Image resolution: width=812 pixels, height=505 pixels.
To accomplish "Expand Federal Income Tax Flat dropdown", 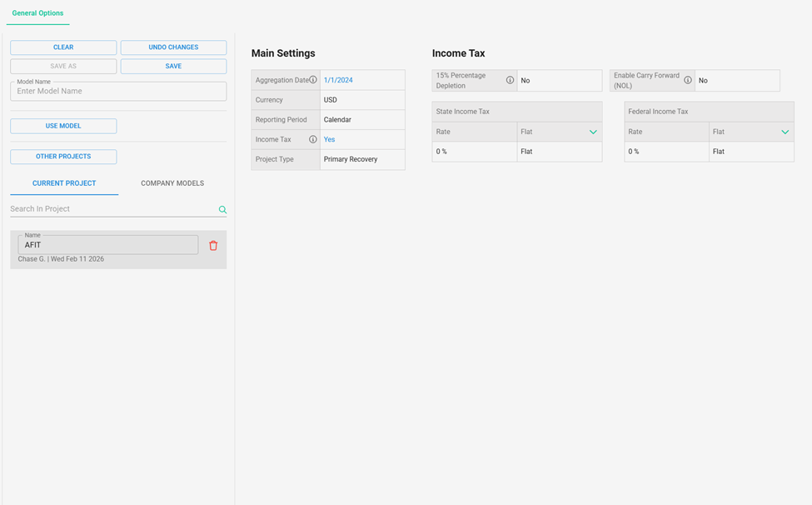I will point(785,132).
